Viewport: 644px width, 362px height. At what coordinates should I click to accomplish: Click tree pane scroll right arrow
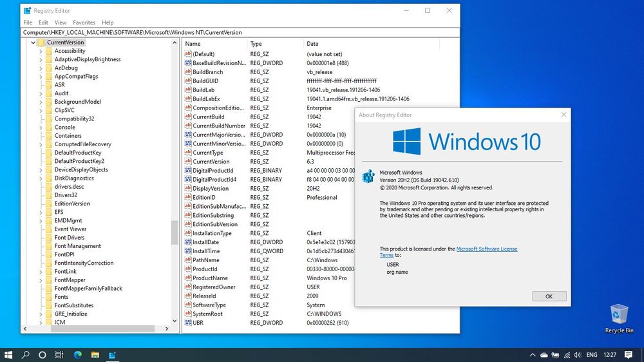click(166, 329)
